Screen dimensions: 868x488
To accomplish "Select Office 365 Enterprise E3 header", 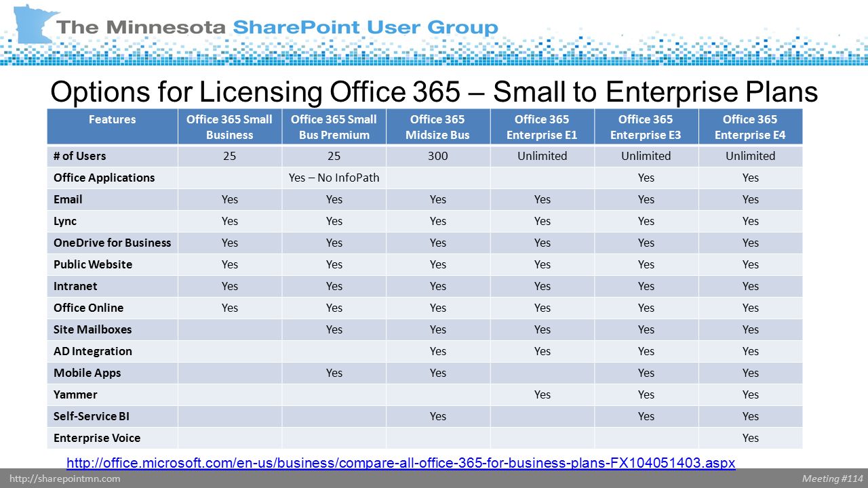I will pos(646,127).
